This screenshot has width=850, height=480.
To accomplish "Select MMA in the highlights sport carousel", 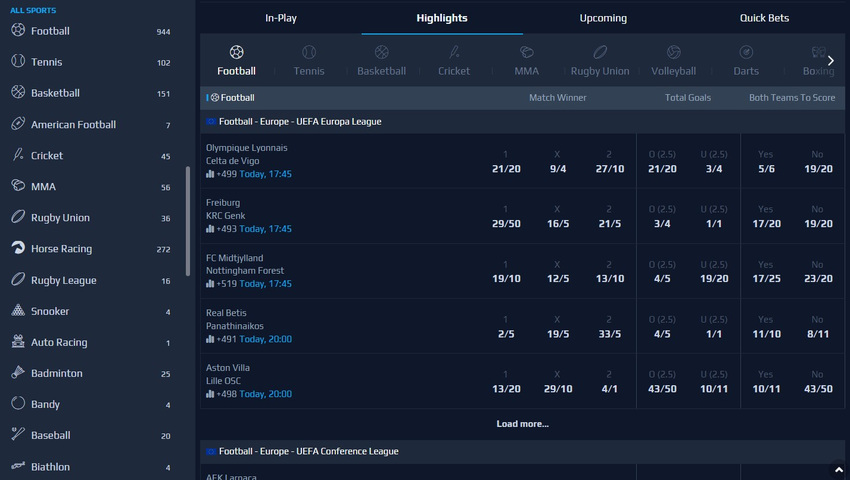I will tap(526, 61).
